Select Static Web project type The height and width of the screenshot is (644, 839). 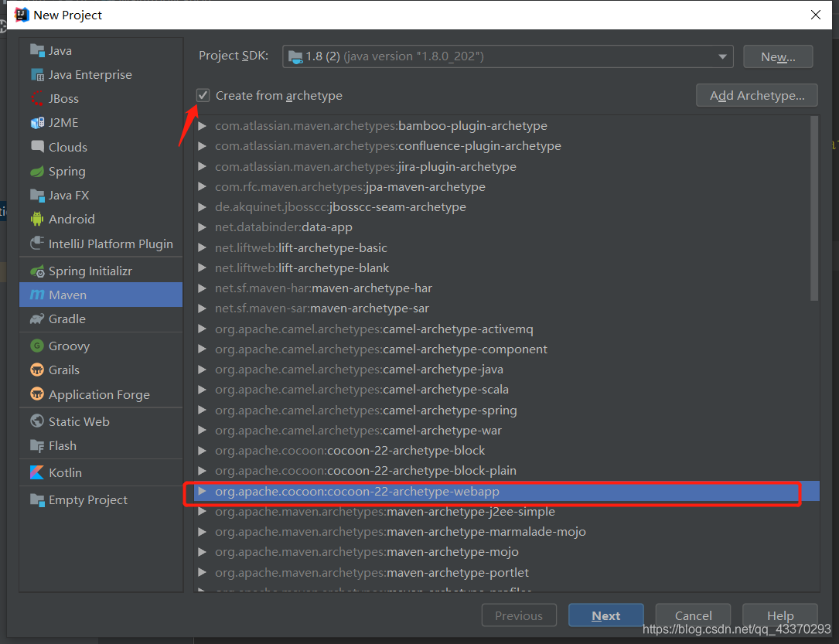pyautogui.click(x=101, y=421)
